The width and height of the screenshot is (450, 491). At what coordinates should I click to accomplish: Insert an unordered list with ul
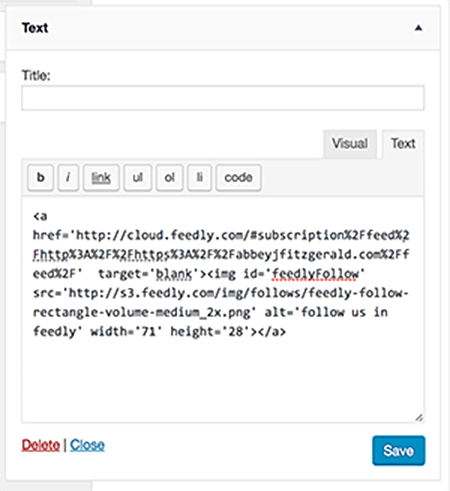pyautogui.click(x=138, y=177)
